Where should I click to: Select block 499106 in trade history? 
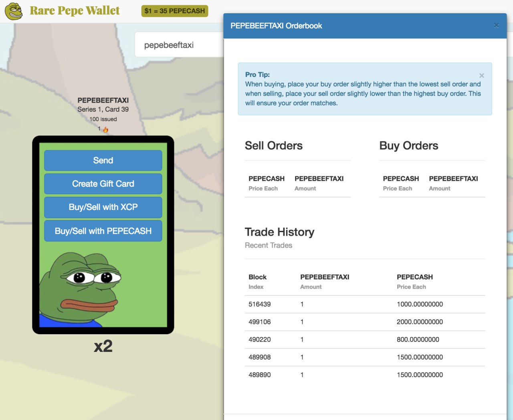(x=260, y=322)
